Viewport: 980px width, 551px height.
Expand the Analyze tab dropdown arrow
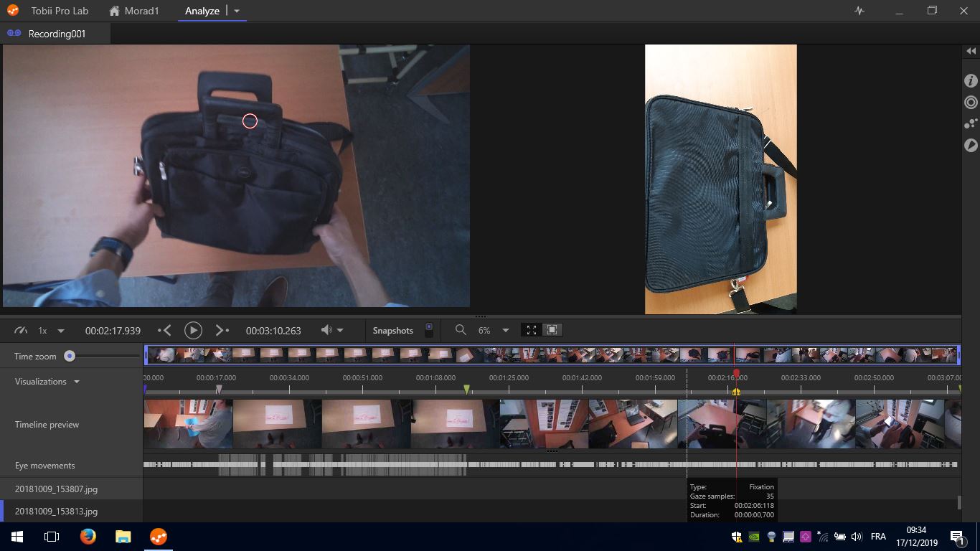coord(237,11)
